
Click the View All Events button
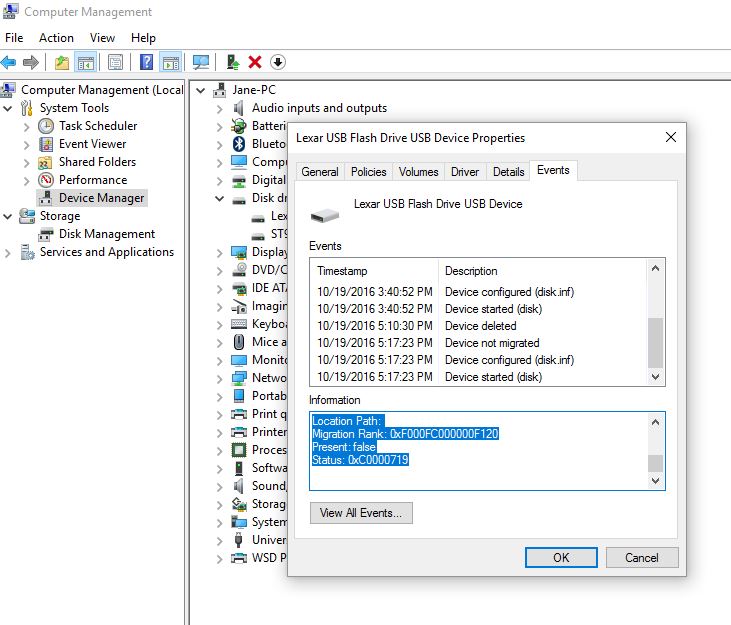pyautogui.click(x=361, y=513)
